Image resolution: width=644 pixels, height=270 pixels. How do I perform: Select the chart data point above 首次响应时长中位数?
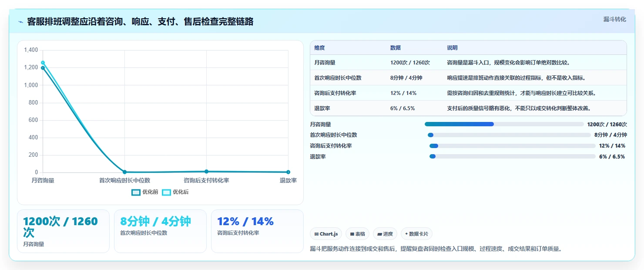[124, 172]
